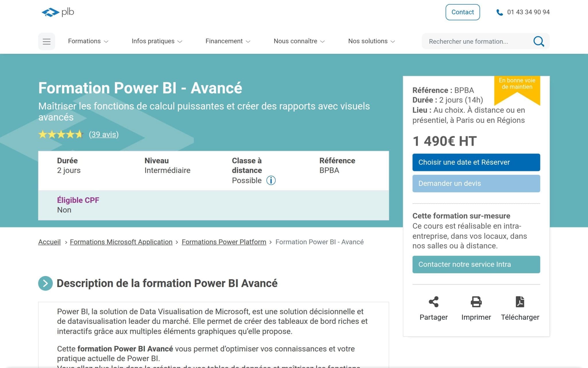Expand the Nos solutions menu
Viewport: 588px width, 368px height.
pyautogui.click(x=372, y=41)
